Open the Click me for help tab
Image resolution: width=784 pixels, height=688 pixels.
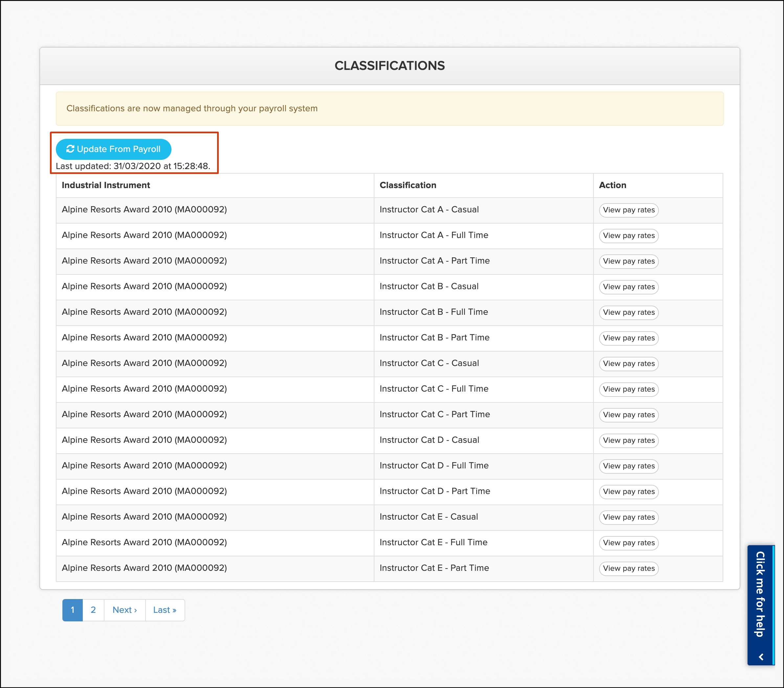pos(760,594)
